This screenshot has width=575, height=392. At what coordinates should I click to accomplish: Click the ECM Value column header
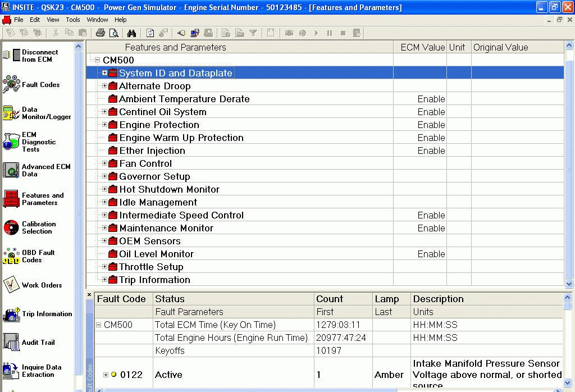(422, 47)
